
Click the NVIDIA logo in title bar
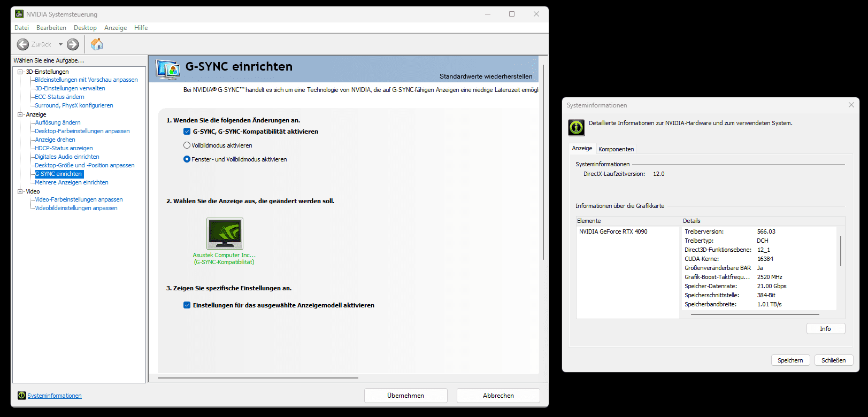(x=19, y=14)
